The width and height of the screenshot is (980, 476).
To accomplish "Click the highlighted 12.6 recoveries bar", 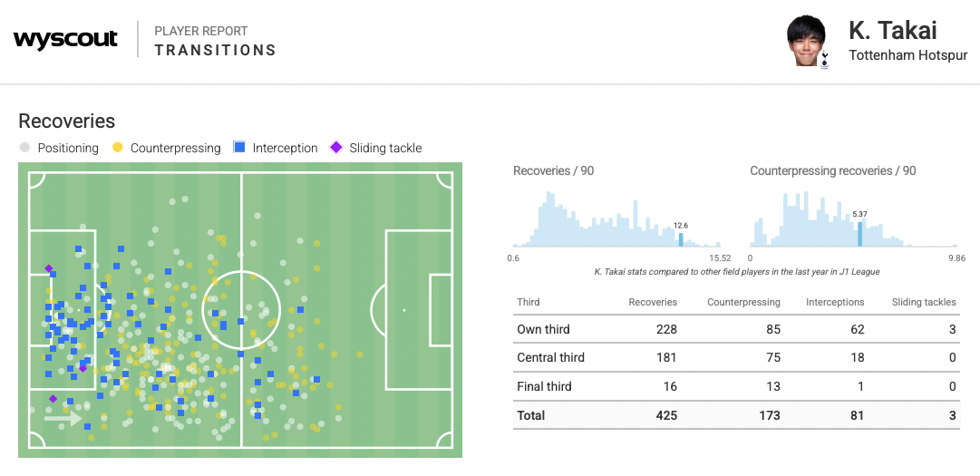I will coord(681,239).
